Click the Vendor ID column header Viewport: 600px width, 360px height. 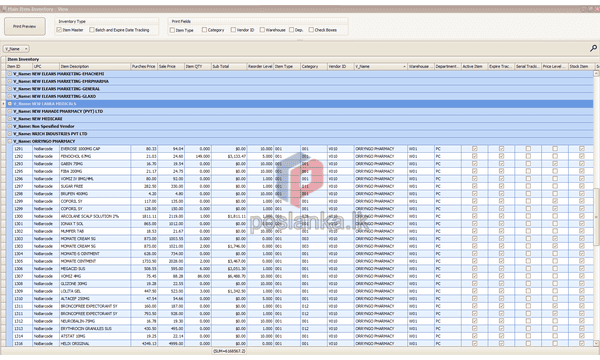tap(341, 67)
